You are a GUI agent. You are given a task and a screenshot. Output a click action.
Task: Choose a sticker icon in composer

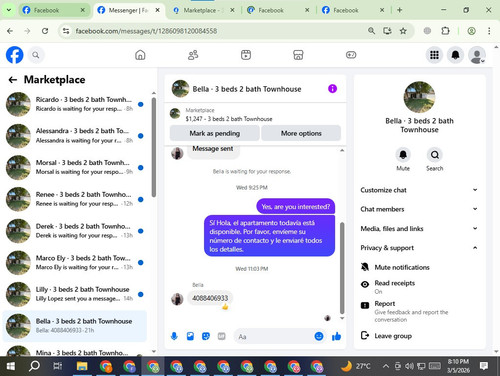click(x=206, y=336)
